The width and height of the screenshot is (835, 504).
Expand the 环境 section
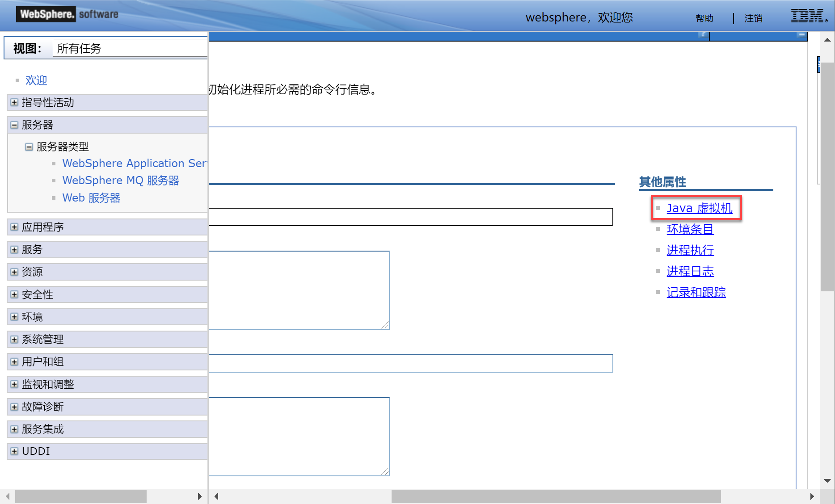(x=14, y=317)
